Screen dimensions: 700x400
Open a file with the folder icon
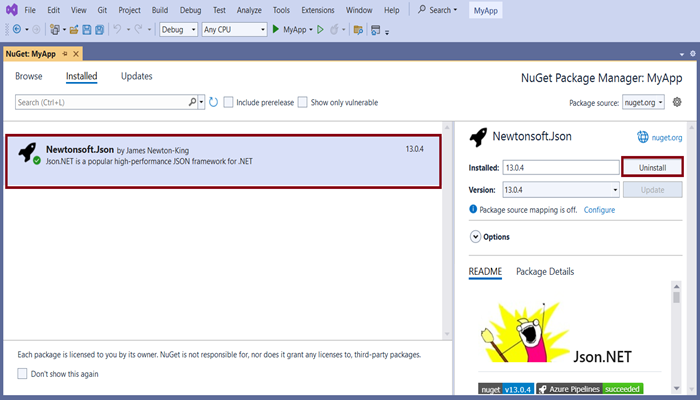74,30
